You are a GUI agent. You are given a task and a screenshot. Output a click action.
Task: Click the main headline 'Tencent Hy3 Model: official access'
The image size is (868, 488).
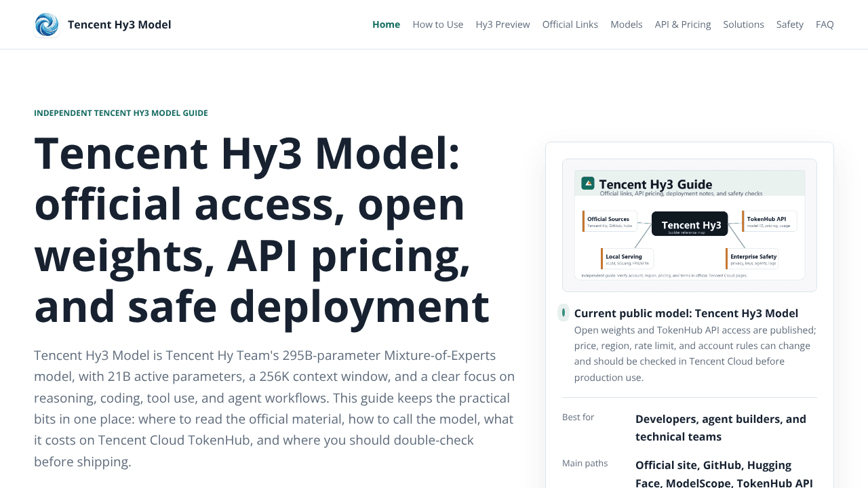point(262,230)
